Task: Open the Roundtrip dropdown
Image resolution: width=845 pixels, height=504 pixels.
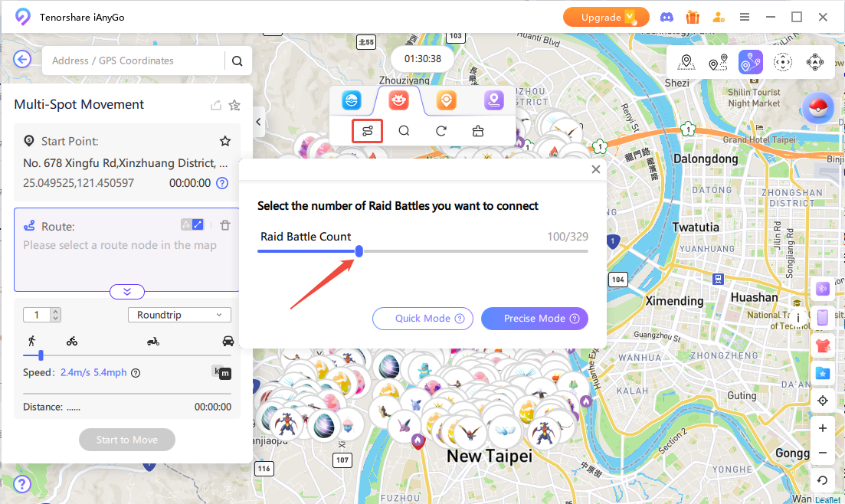Action: tap(178, 315)
